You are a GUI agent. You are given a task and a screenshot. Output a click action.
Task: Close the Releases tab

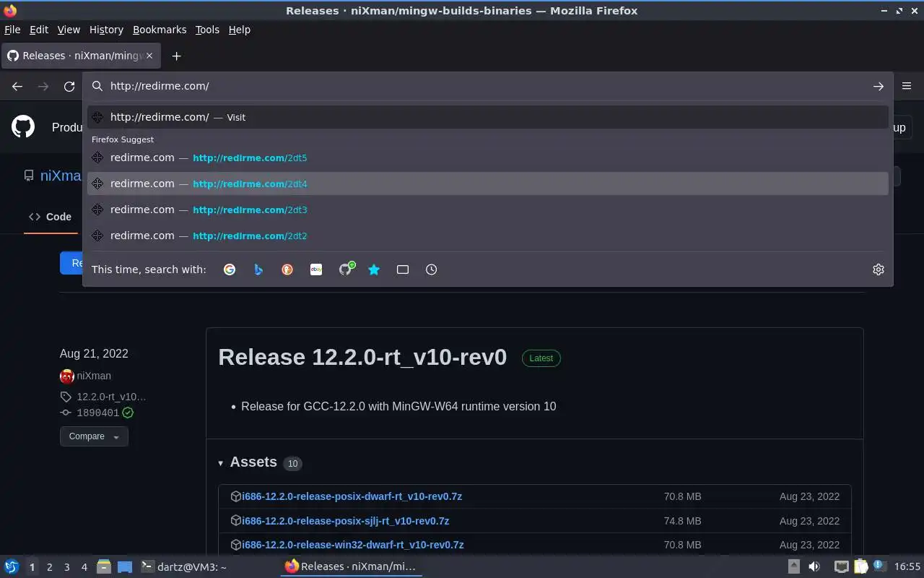click(x=149, y=56)
